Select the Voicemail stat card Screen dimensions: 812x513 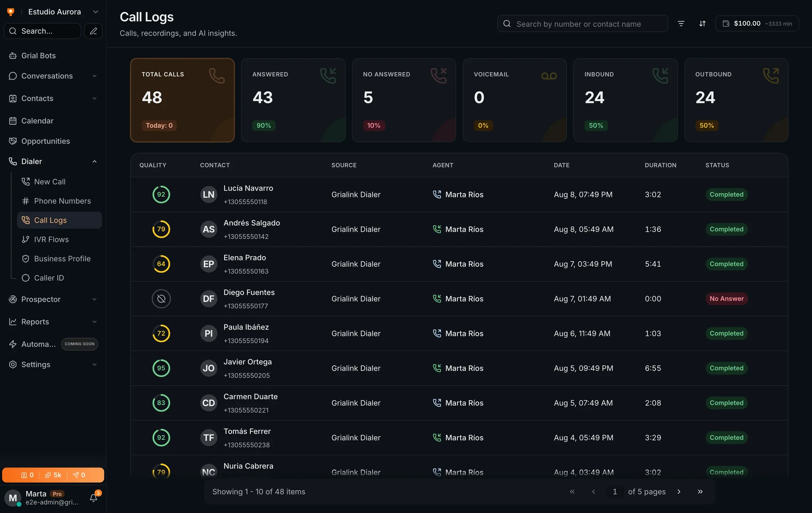click(515, 100)
